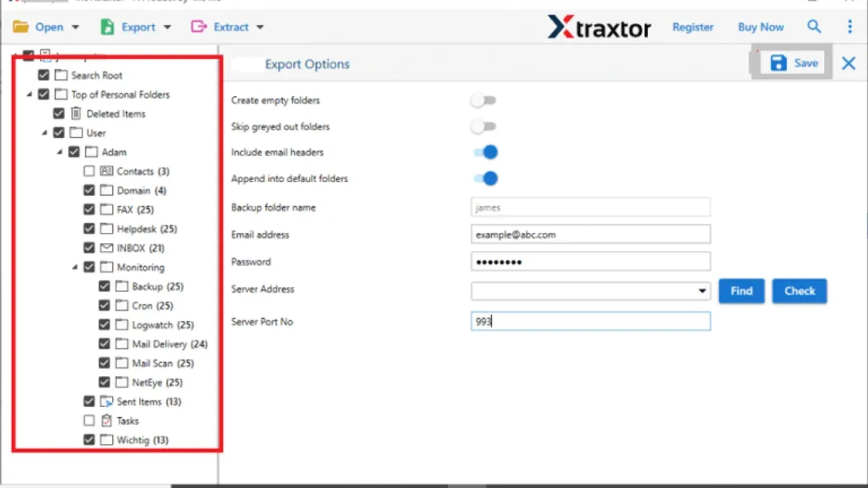Uncheck the INBOX checkbox

click(x=89, y=248)
